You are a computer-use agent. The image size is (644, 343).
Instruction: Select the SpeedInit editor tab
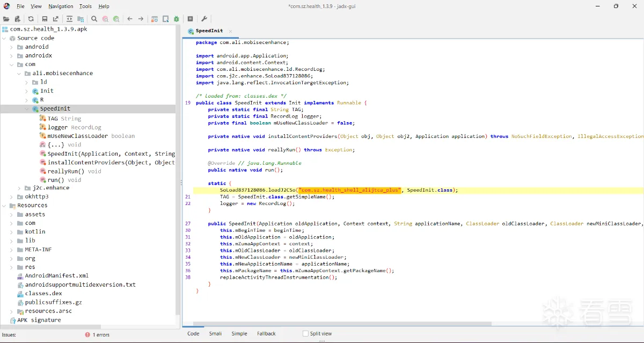point(209,31)
